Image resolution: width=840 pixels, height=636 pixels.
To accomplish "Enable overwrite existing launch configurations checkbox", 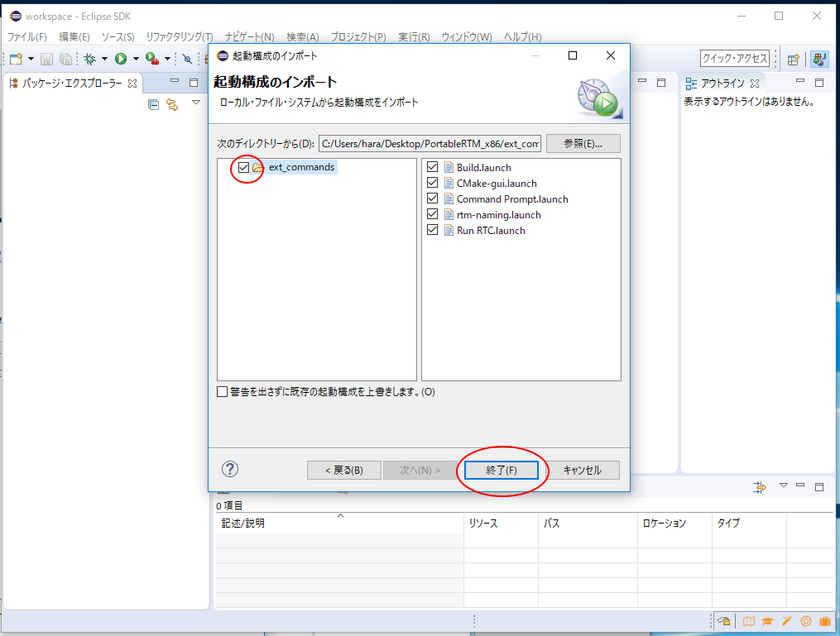I will (x=223, y=392).
